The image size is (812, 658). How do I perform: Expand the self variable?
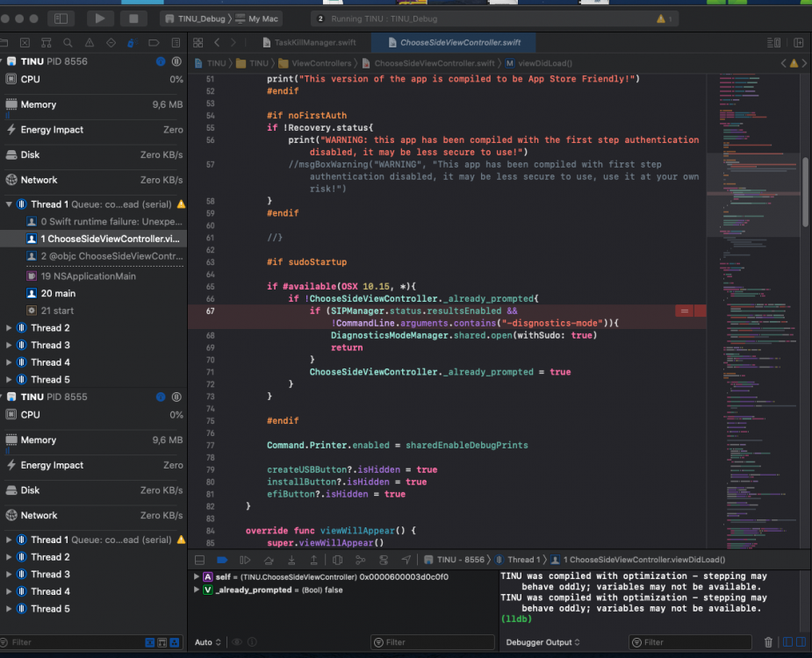click(197, 576)
